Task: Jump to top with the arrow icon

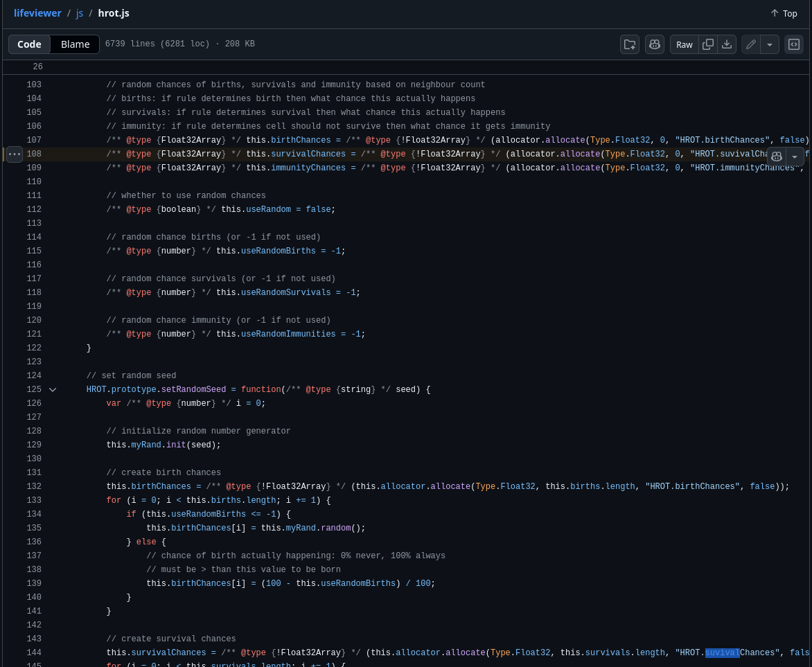Action: click(784, 13)
